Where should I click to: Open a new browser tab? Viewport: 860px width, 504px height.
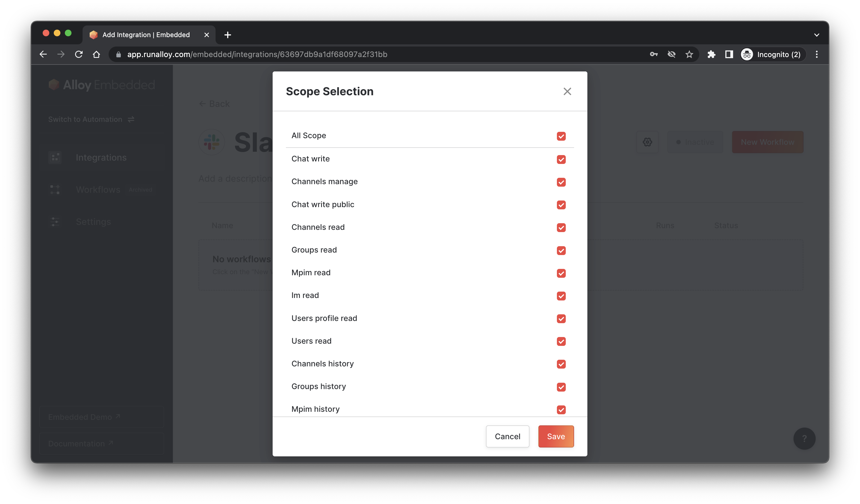click(x=228, y=35)
